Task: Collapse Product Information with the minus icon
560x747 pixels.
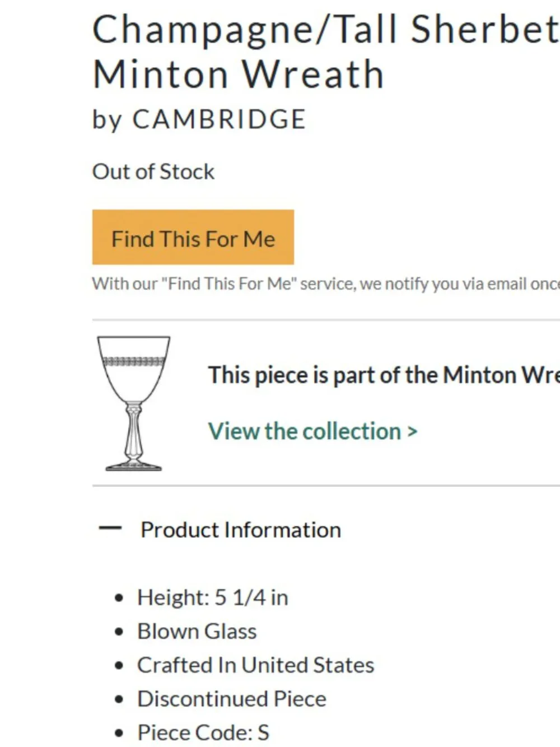Action: pyautogui.click(x=110, y=528)
